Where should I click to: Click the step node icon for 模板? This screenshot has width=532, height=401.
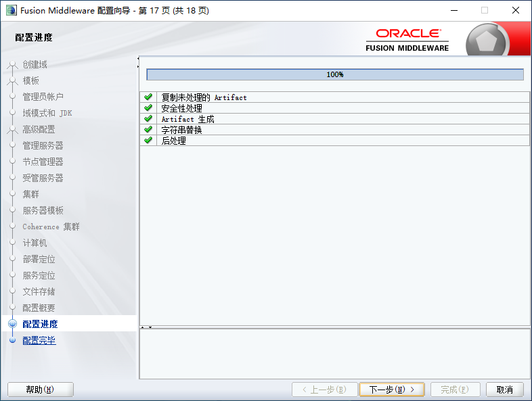pos(13,80)
